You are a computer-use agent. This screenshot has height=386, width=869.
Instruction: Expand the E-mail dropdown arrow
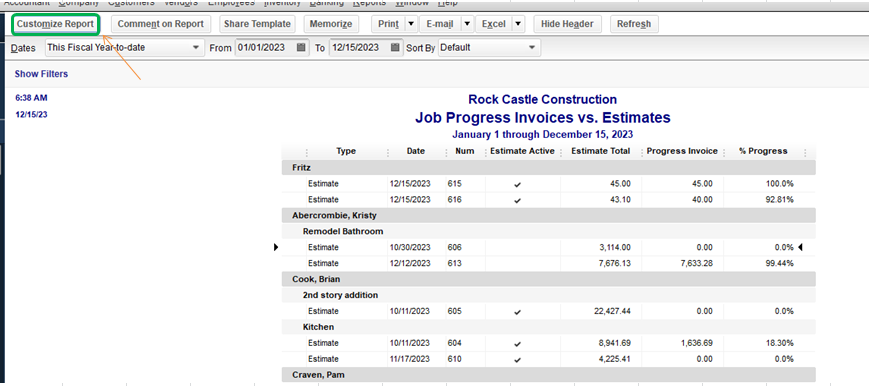tap(467, 24)
